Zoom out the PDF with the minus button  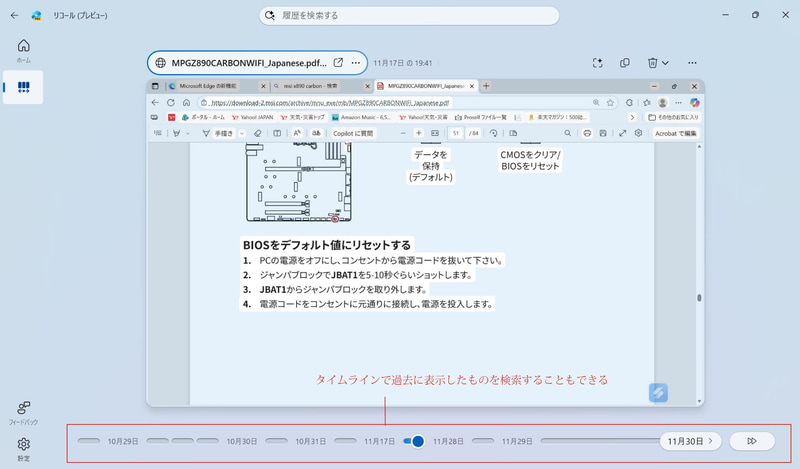(x=403, y=133)
